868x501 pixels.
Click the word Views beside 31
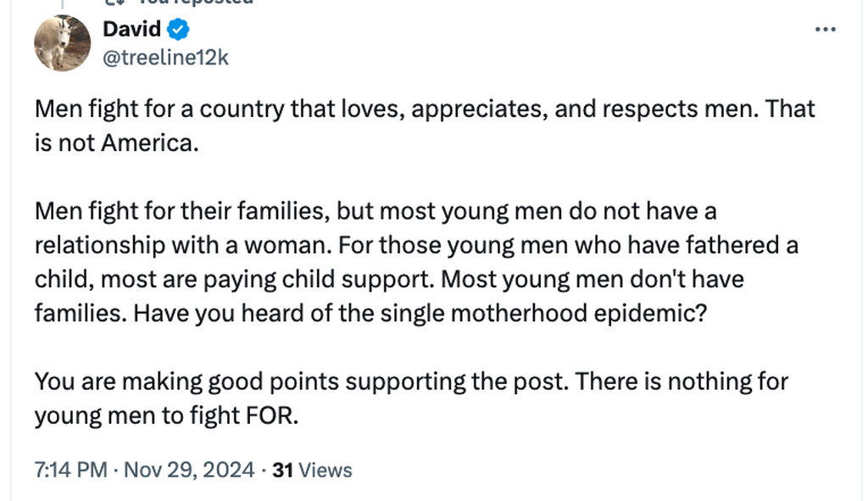click(x=325, y=469)
